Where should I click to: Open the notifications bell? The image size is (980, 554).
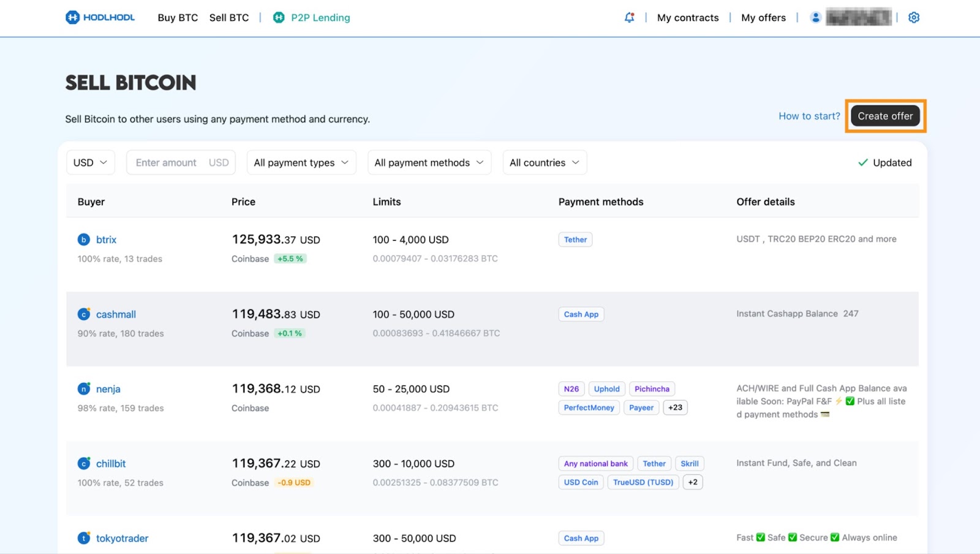(629, 18)
